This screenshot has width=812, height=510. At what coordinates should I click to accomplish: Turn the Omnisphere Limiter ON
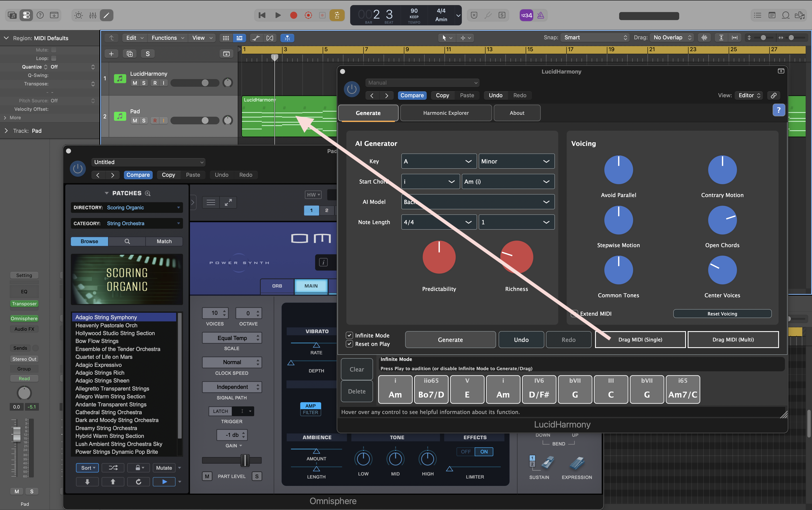484,452
